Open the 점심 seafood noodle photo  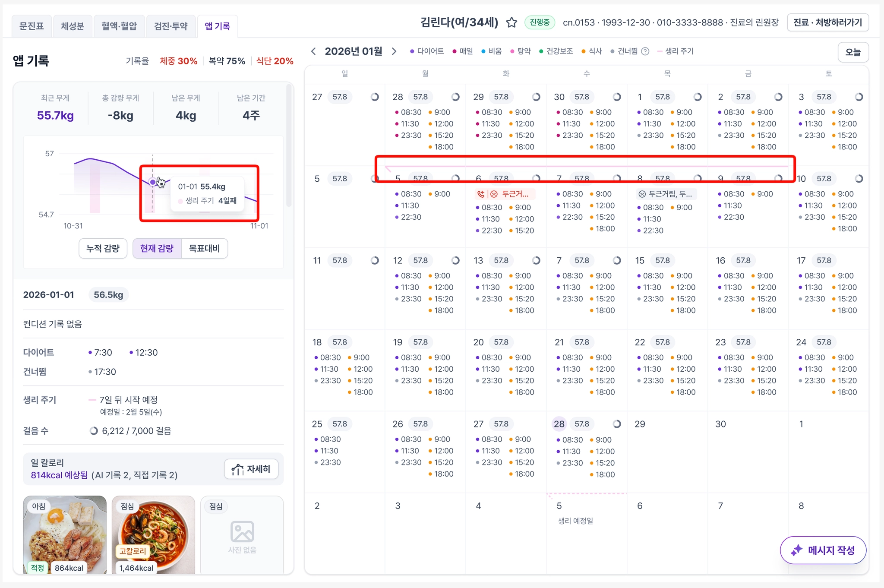point(153,535)
